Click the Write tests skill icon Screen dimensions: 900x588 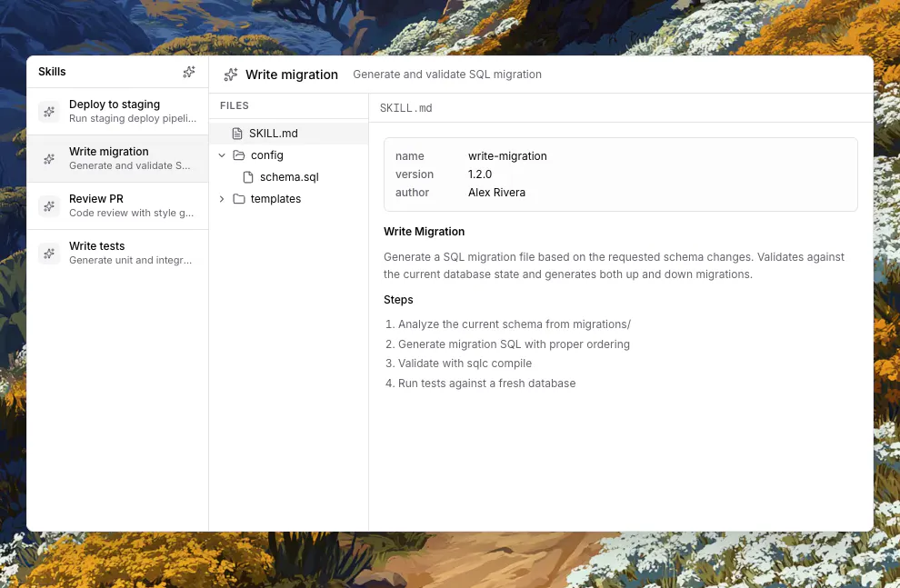(x=49, y=253)
